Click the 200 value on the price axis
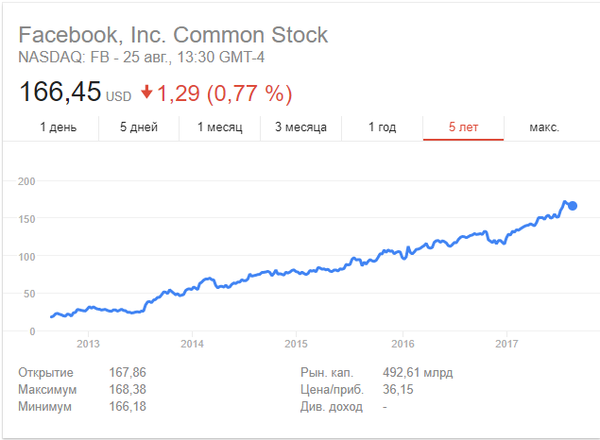 click(x=27, y=181)
